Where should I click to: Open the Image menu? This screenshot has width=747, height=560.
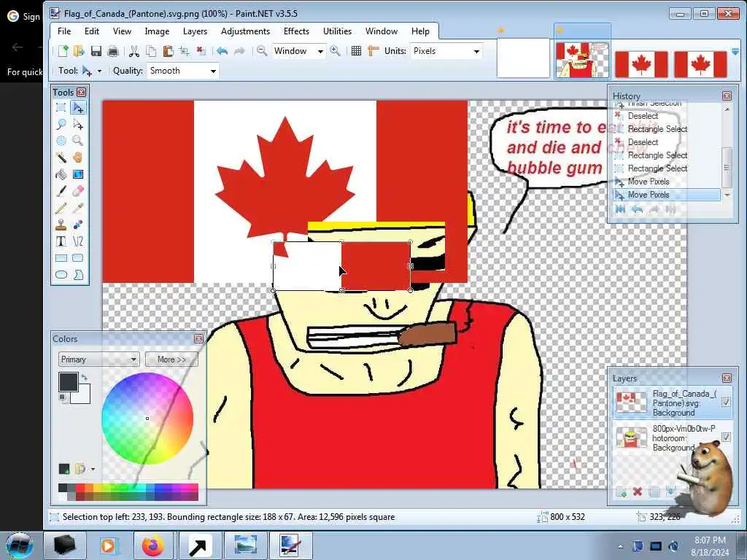click(157, 31)
